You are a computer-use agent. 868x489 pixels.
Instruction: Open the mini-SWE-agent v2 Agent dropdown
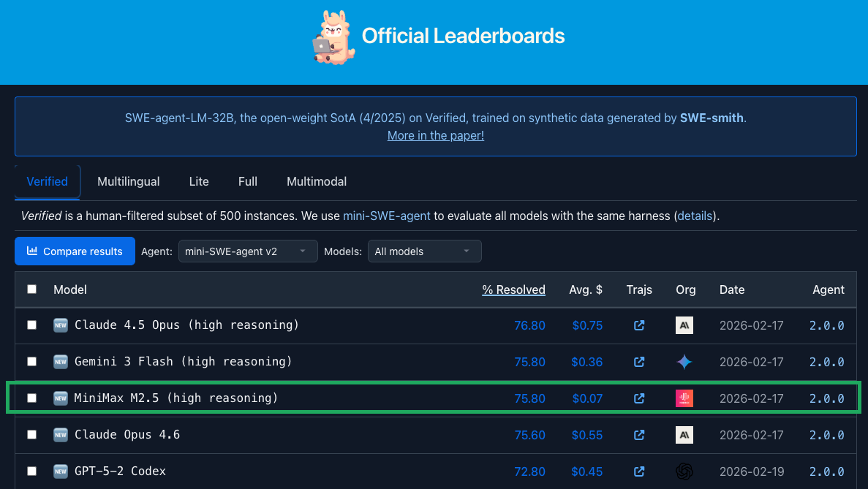(248, 251)
